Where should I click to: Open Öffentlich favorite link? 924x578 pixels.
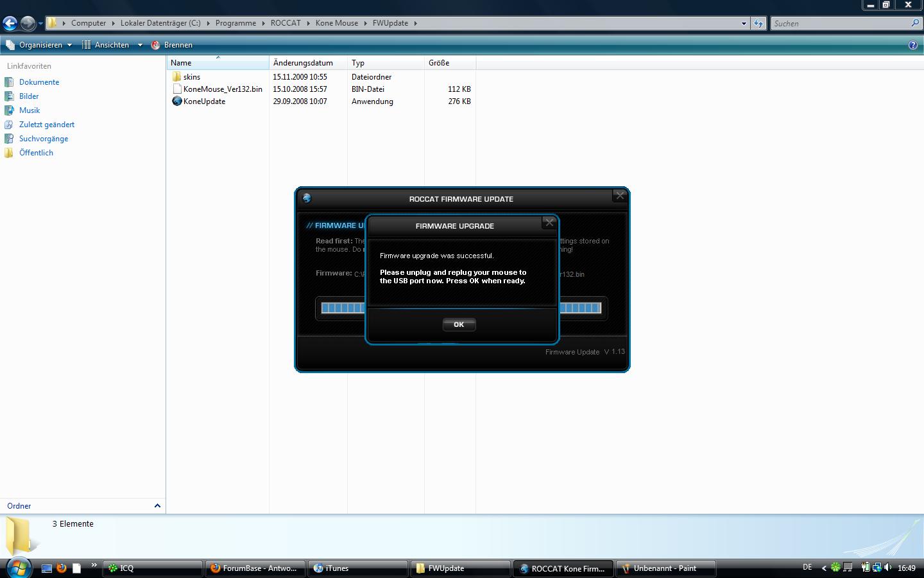pos(36,153)
